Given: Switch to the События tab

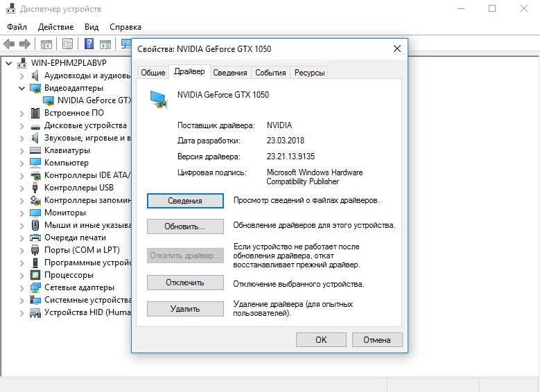Looking at the screenshot, I should pos(270,73).
